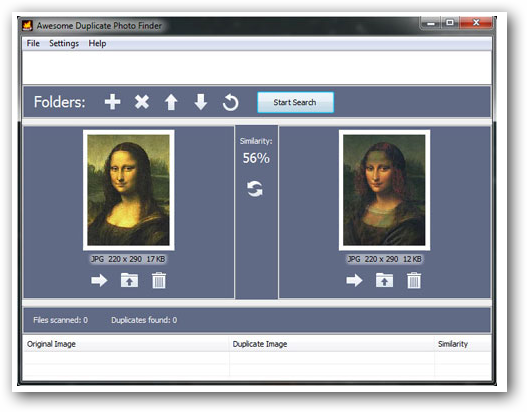
Task: Delete the left image with the trash icon
Action: click(x=159, y=280)
